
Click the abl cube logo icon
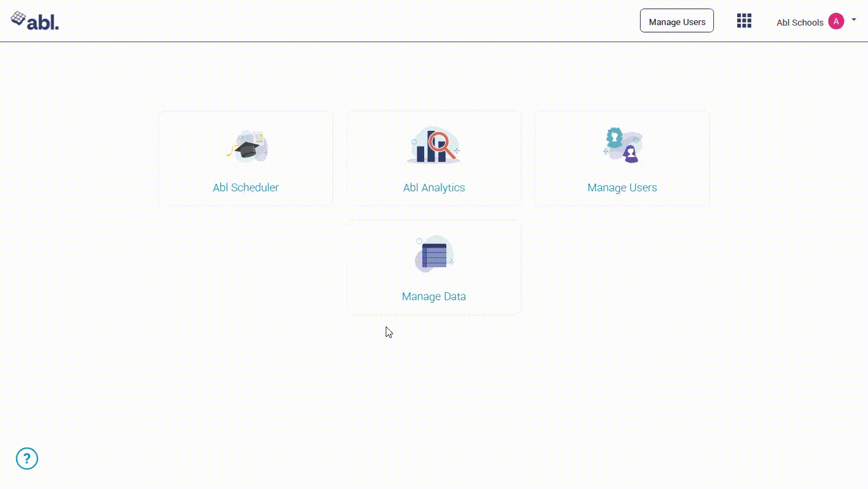tap(18, 19)
